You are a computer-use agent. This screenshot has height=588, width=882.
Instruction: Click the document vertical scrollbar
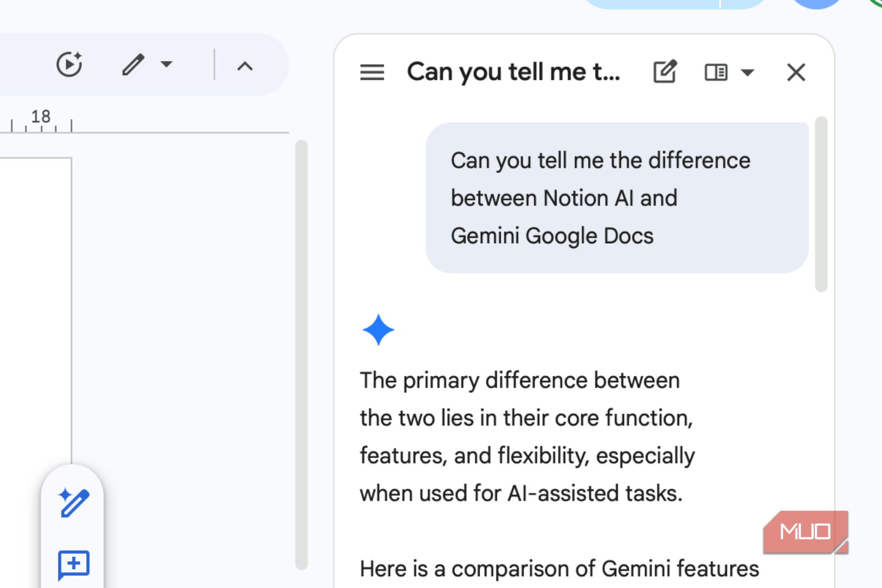click(301, 355)
